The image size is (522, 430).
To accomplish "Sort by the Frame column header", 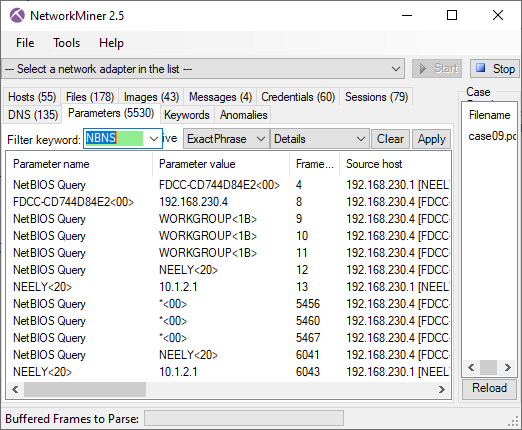I will pyautogui.click(x=314, y=164).
